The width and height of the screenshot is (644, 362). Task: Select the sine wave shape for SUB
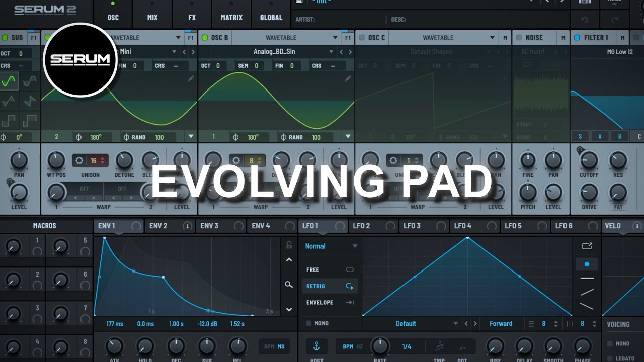coord(9,80)
